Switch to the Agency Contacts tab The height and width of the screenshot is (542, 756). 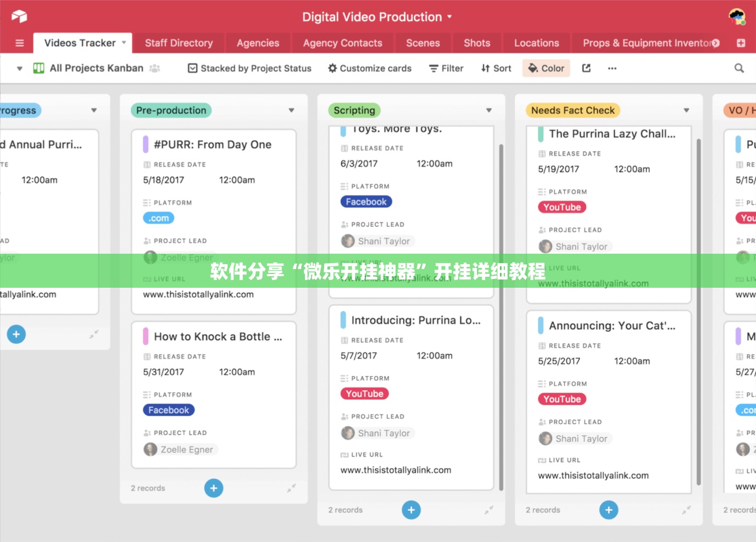[x=342, y=43]
